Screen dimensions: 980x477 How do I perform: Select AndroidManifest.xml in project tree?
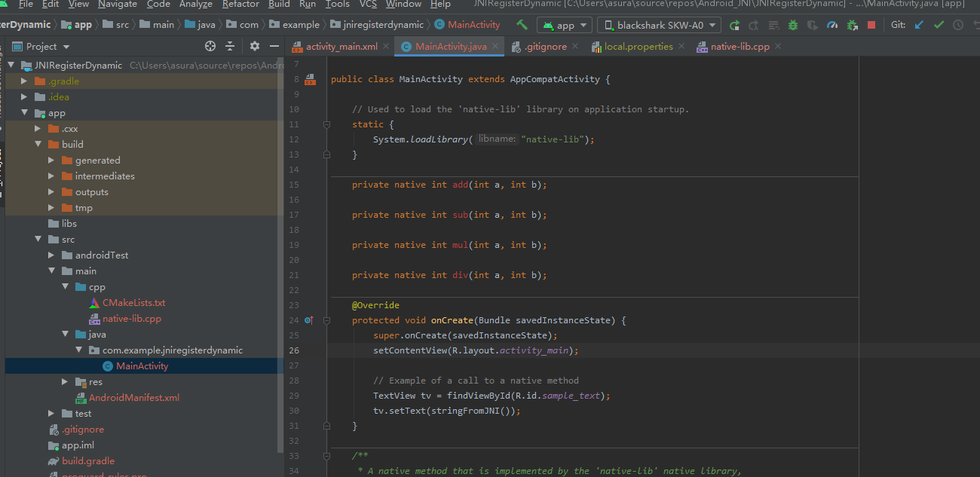[x=133, y=398]
